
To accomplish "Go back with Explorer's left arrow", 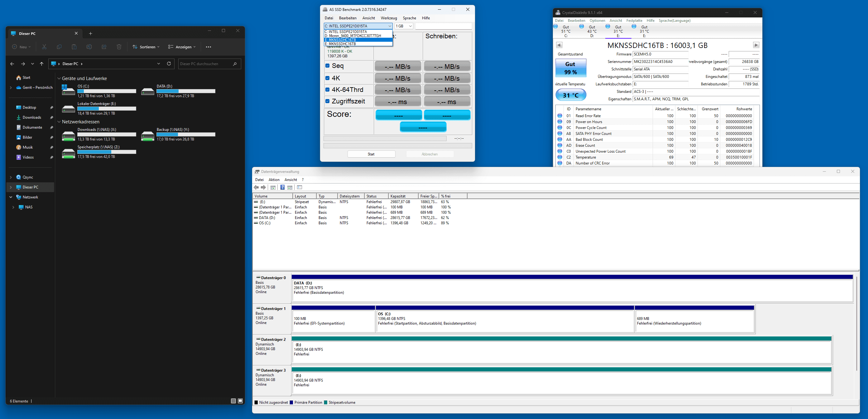I will 12,64.
